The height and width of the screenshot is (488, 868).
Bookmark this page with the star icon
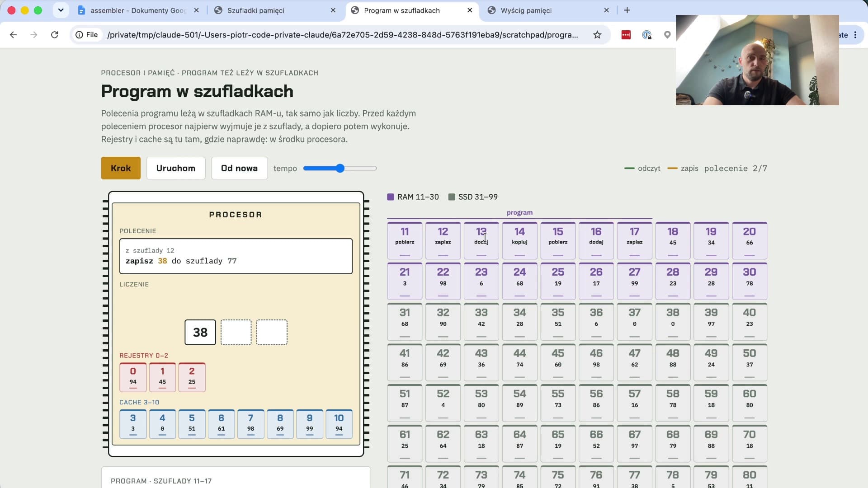pyautogui.click(x=597, y=35)
